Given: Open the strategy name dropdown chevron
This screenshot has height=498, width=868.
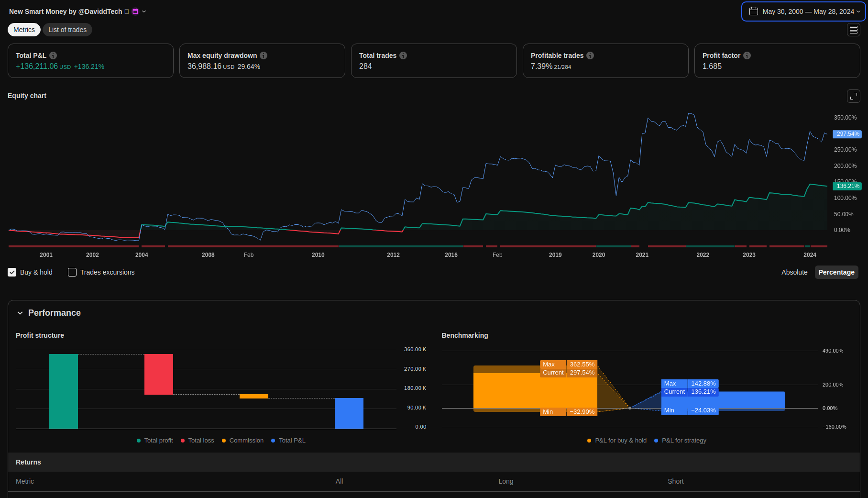Looking at the screenshot, I should pos(144,11).
